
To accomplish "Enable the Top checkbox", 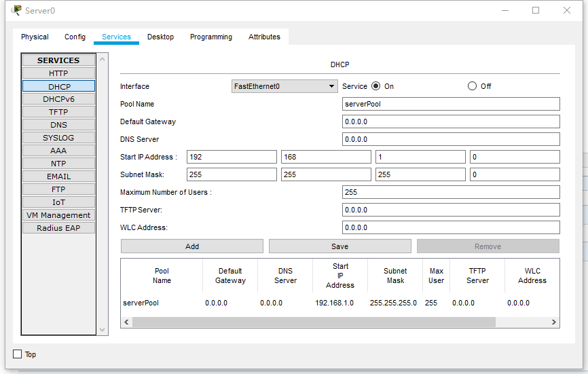I will point(18,354).
